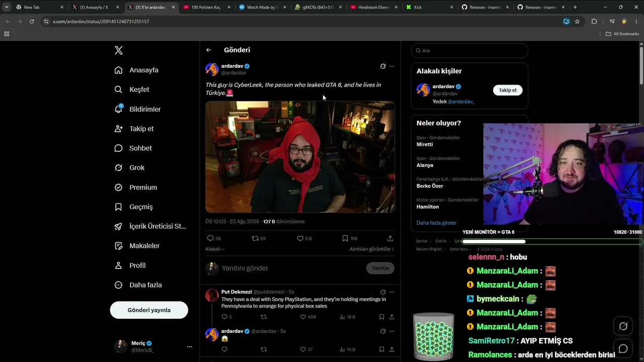644x362 pixels.
Task: Click the Gönderi yayınla button
Action: [x=149, y=310]
